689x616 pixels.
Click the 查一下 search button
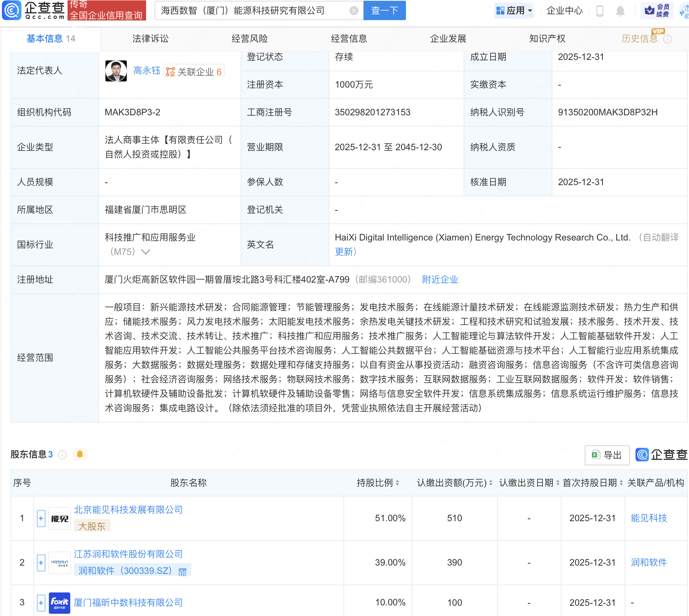tap(384, 11)
